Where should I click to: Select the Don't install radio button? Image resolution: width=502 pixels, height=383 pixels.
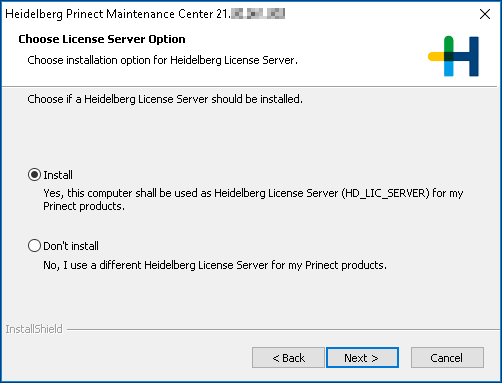pos(34,246)
